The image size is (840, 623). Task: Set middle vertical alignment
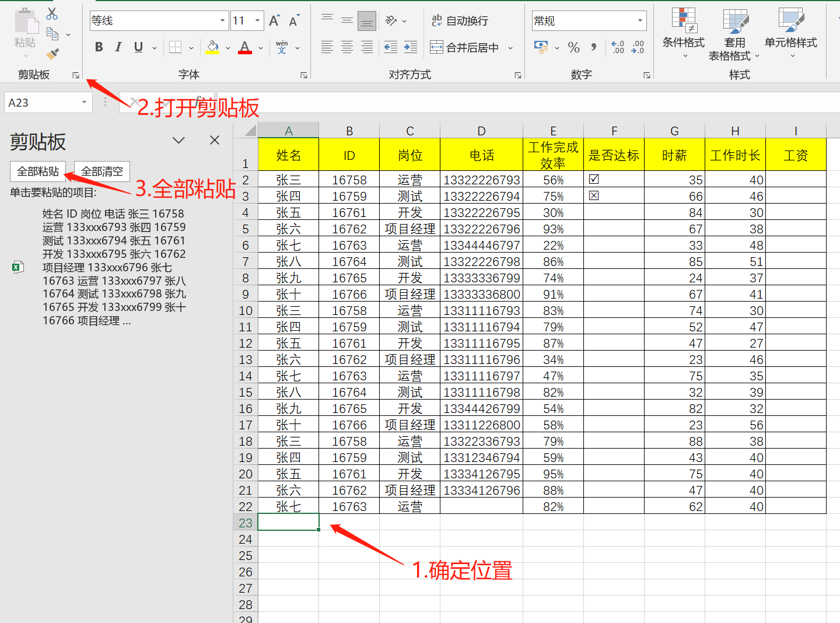coord(347,20)
